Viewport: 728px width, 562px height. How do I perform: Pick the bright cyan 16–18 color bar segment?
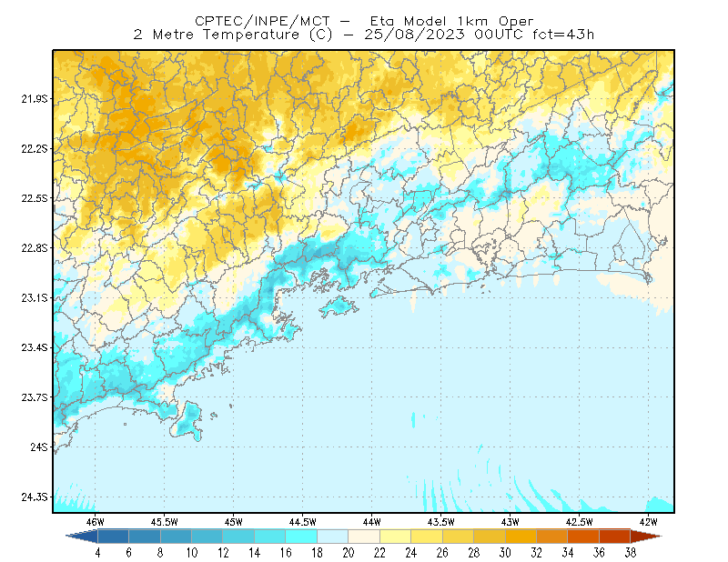[x=301, y=537]
